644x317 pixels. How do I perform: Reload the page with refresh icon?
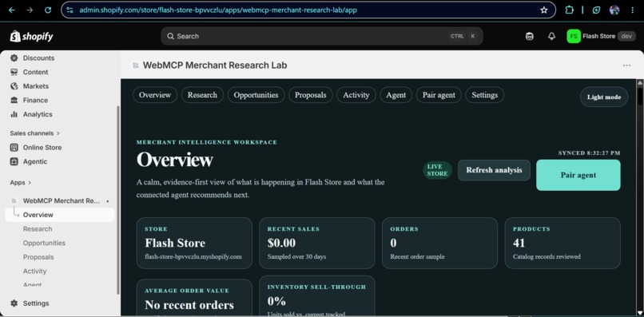tap(48, 10)
